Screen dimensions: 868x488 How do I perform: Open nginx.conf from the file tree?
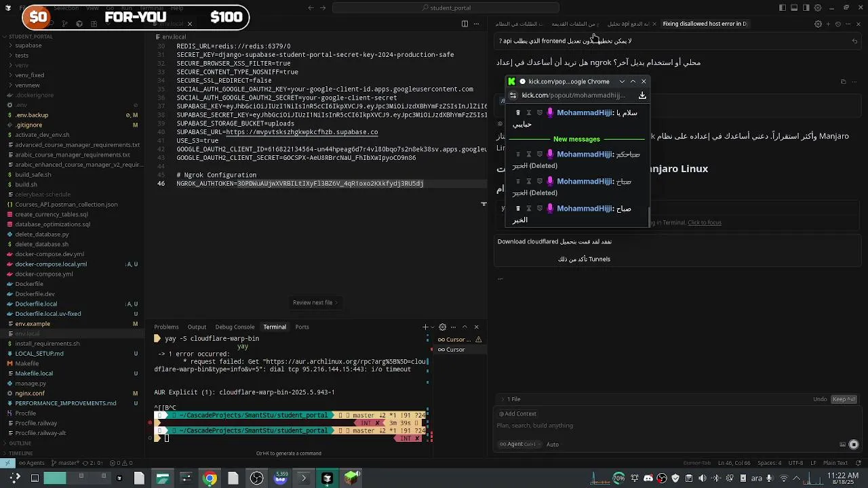[x=30, y=393]
